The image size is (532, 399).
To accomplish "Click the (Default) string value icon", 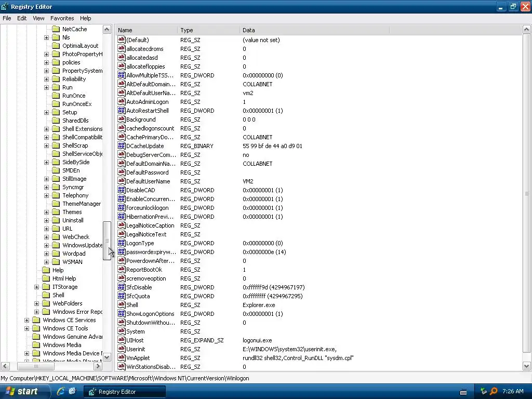I will (x=122, y=39).
